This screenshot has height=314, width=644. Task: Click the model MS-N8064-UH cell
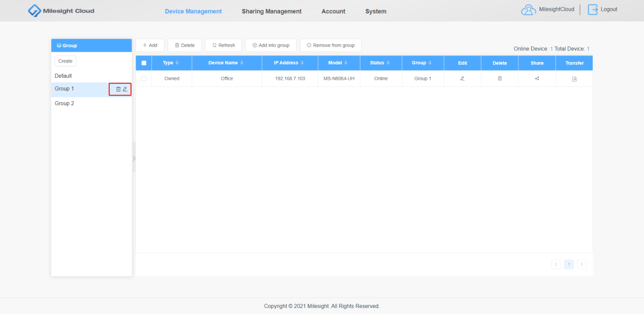pyautogui.click(x=339, y=79)
